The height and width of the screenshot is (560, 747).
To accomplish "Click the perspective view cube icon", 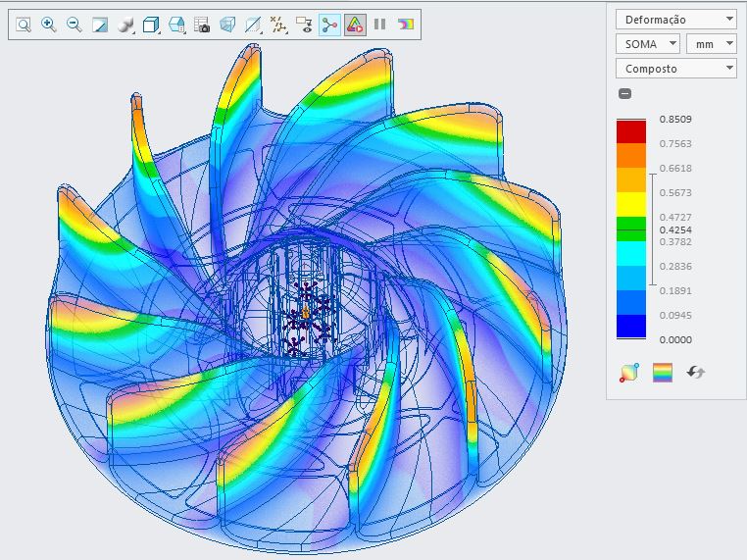I will pos(226,25).
